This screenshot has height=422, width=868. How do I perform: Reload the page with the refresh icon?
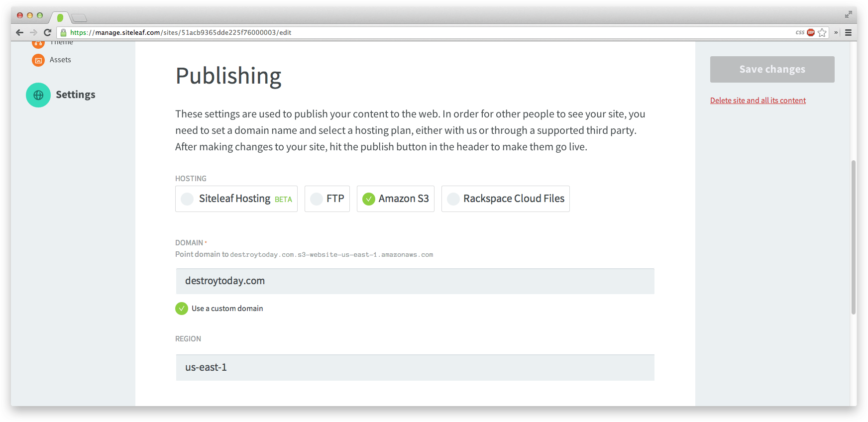click(x=48, y=32)
